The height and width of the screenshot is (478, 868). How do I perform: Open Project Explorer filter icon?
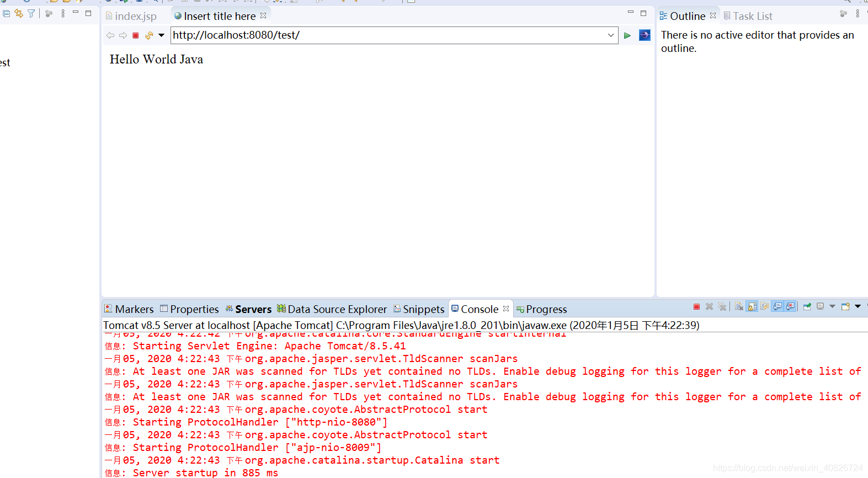pyautogui.click(x=31, y=13)
